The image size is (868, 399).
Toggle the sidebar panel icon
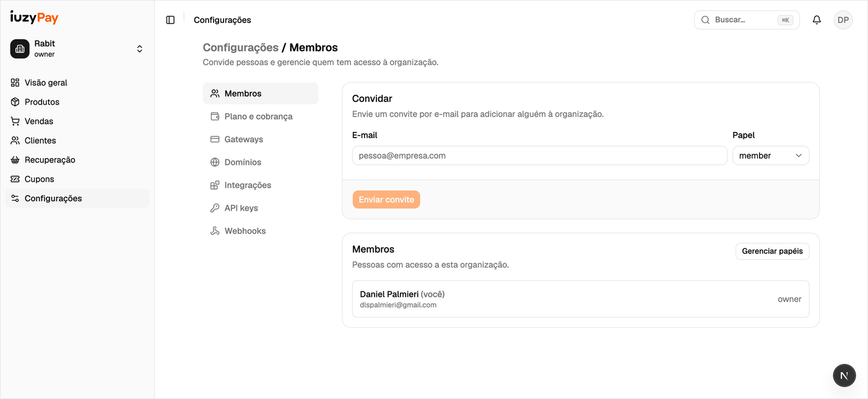170,20
